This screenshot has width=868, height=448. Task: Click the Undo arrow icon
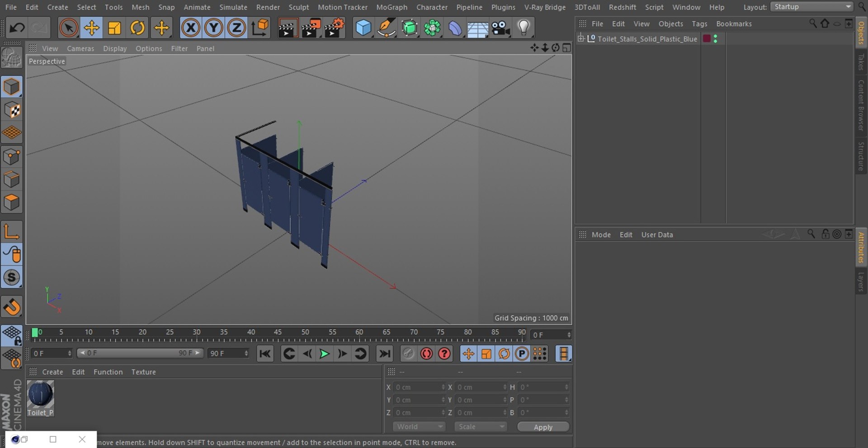[17, 28]
